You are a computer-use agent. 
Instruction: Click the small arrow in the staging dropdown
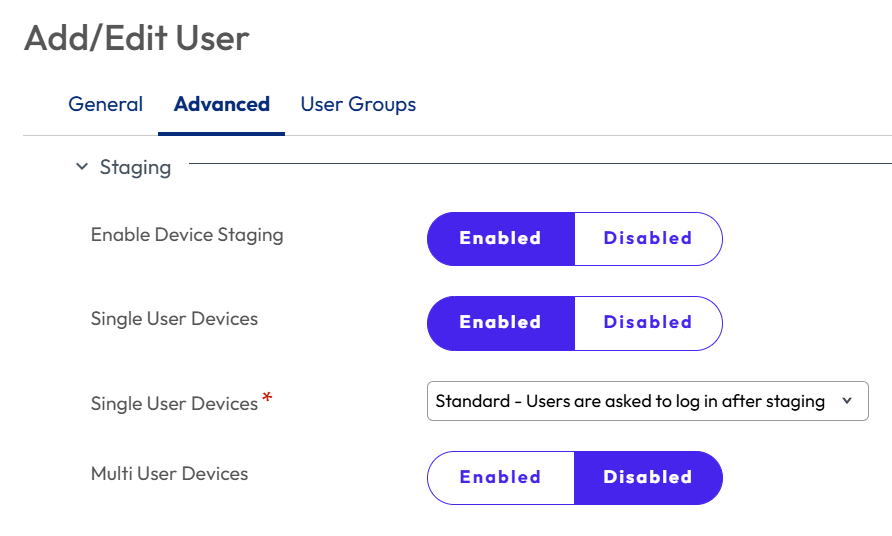click(847, 401)
